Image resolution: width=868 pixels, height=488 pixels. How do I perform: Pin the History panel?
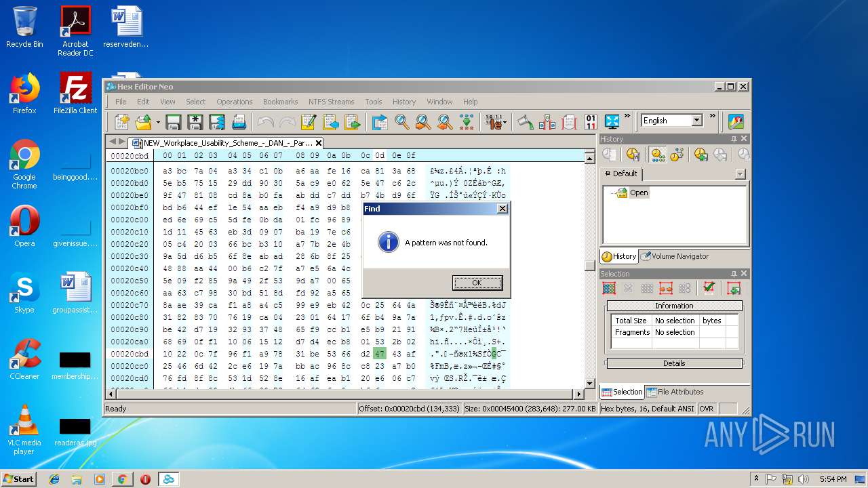(x=734, y=139)
